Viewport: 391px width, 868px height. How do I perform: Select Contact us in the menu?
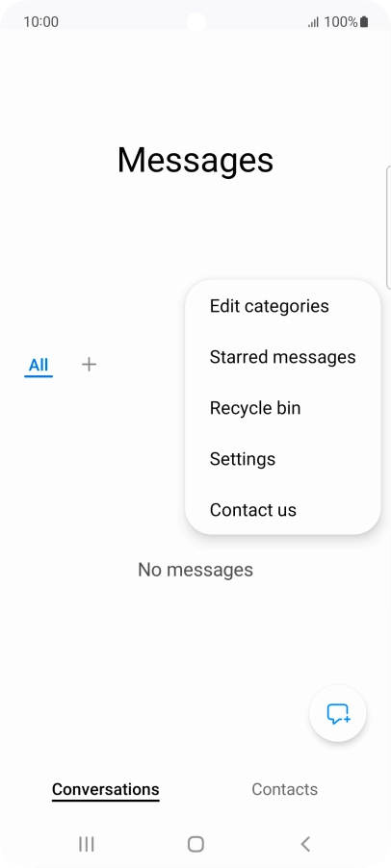pos(252,510)
